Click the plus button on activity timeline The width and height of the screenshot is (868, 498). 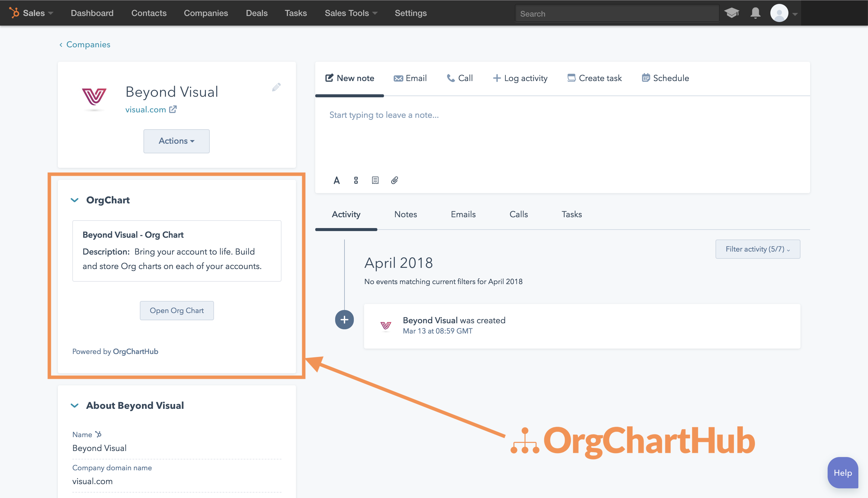344,319
